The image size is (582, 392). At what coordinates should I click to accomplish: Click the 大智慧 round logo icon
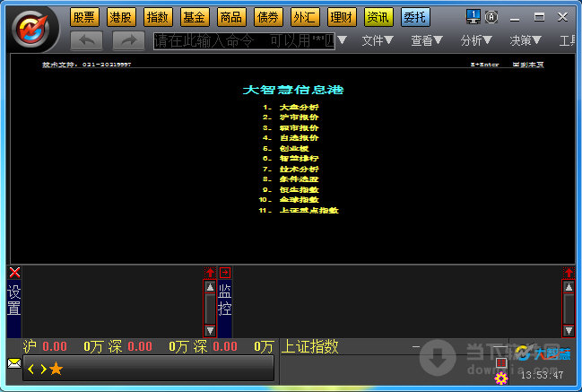[x=31, y=29]
